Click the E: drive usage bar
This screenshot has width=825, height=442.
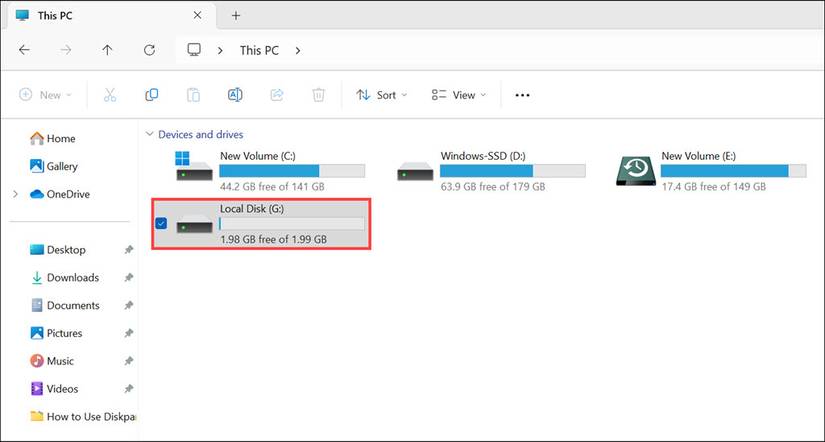(x=733, y=170)
